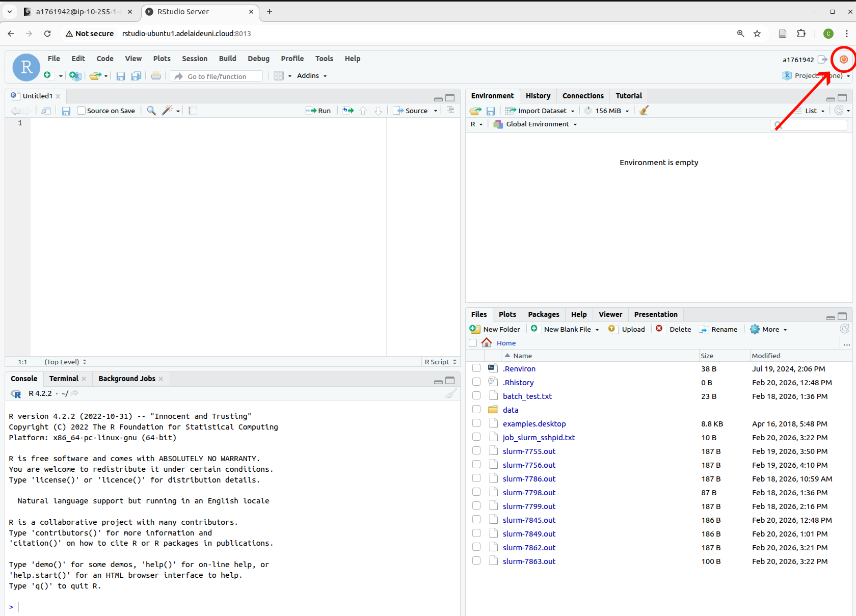Switch to the Packages tab

[544, 314]
